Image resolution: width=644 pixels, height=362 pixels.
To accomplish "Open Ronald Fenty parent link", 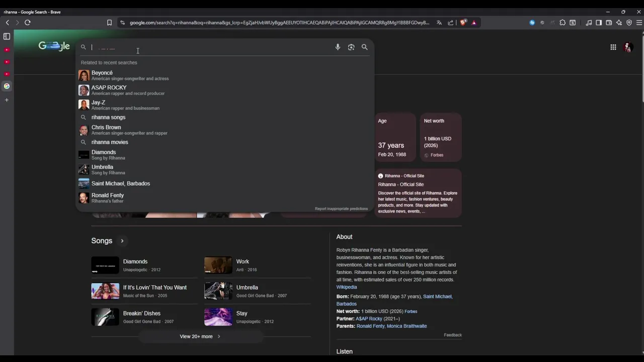I will pyautogui.click(x=371, y=326).
